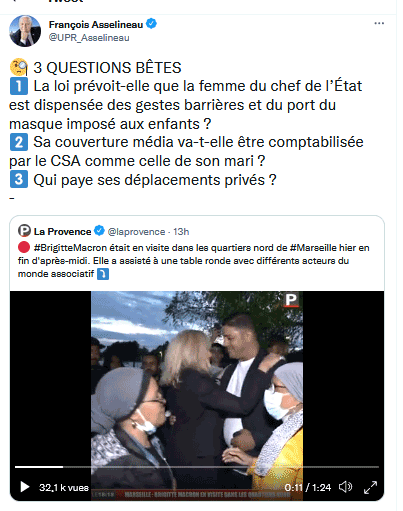Click the P watermark logo in video
Image resolution: width=403 pixels, height=511 pixels.
coord(291,300)
